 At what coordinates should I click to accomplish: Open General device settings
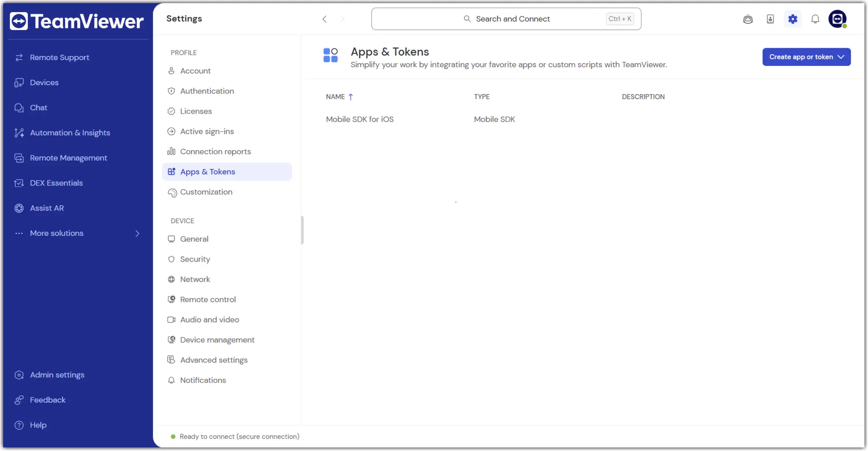pos(227,239)
